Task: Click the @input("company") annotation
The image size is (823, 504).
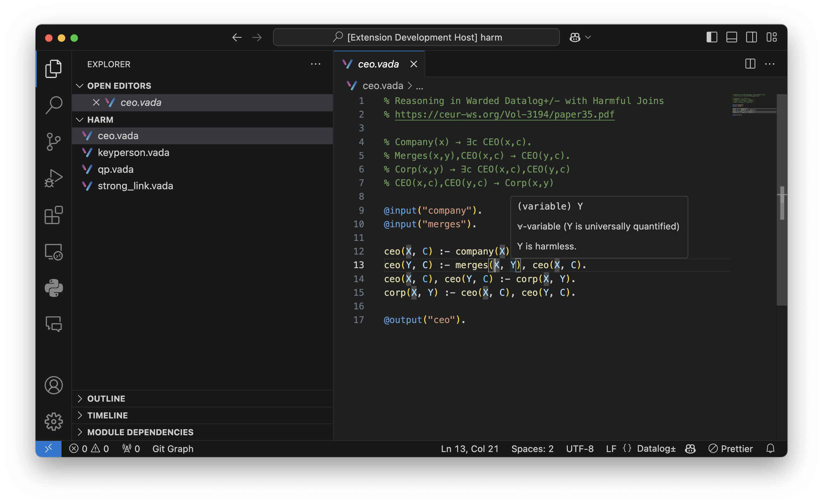Action: point(432,210)
